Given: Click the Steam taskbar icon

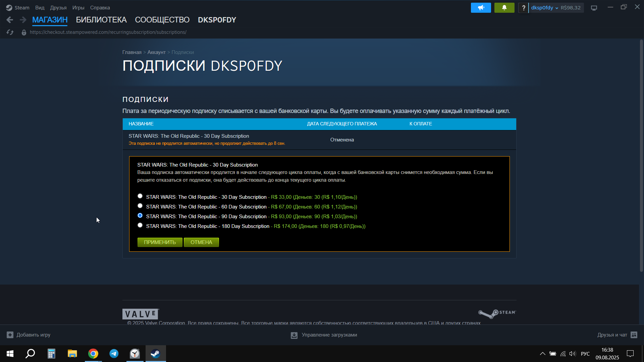Looking at the screenshot, I should [156, 354].
